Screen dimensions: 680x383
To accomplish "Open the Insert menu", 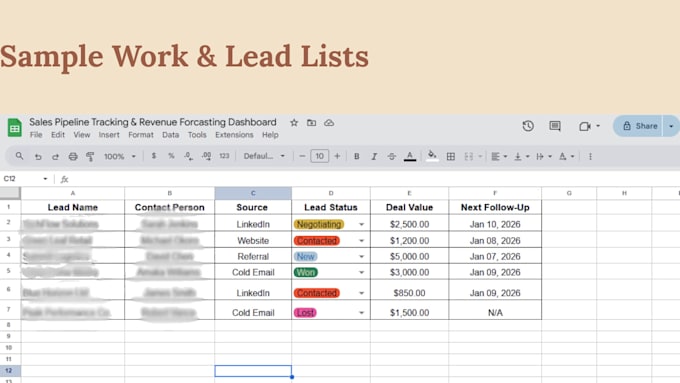I will pyautogui.click(x=109, y=135).
